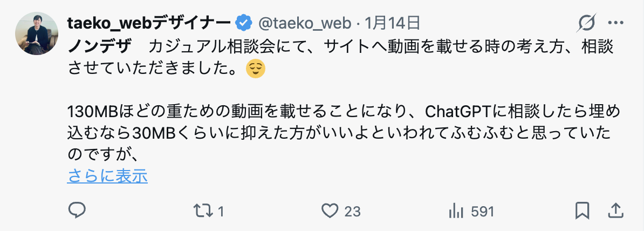644x231 pixels.
Task: Click the reply speech bubble icon
Action: (x=77, y=210)
